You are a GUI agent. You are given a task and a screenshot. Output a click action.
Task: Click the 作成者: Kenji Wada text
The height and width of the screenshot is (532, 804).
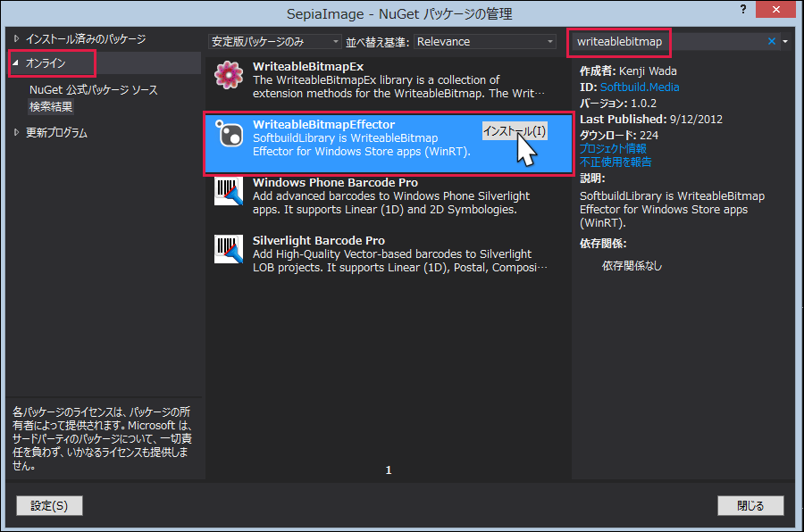pos(628,71)
